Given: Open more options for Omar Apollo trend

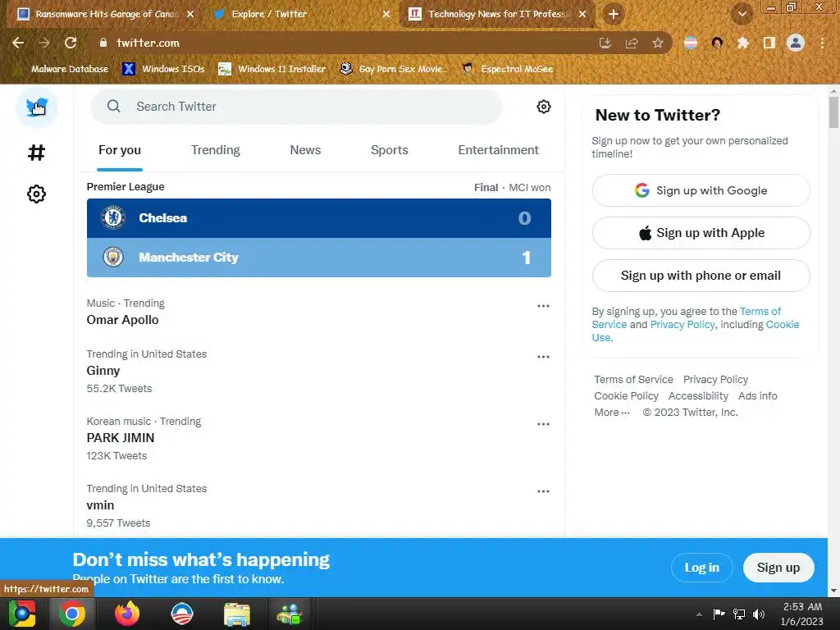Looking at the screenshot, I should tap(543, 306).
